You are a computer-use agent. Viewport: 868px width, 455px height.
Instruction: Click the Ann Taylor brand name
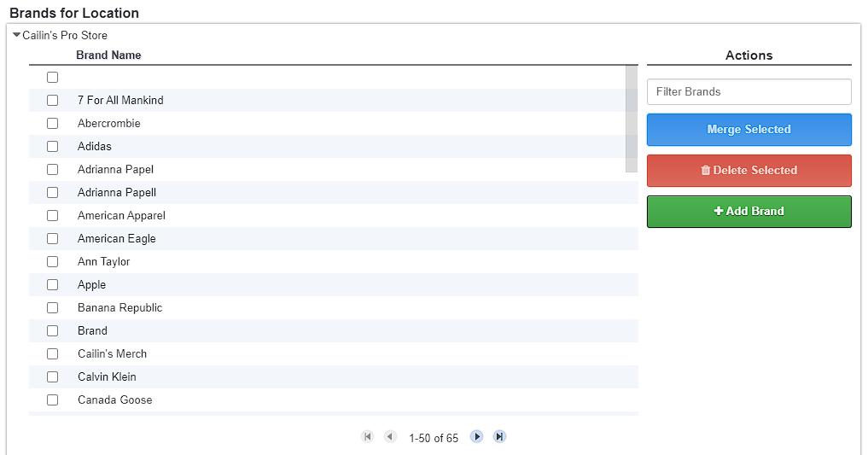coord(103,262)
